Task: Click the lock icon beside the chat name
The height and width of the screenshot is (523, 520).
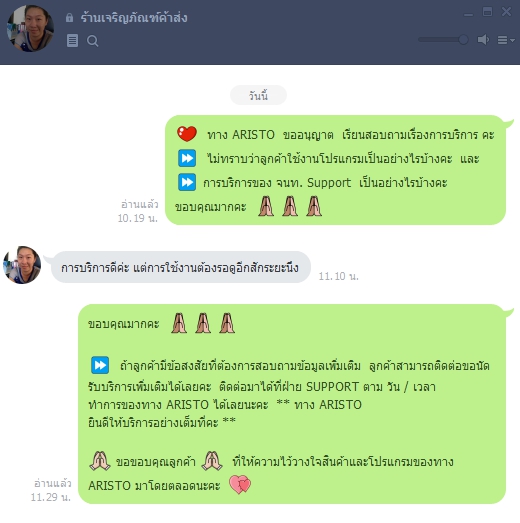Action: (69, 17)
